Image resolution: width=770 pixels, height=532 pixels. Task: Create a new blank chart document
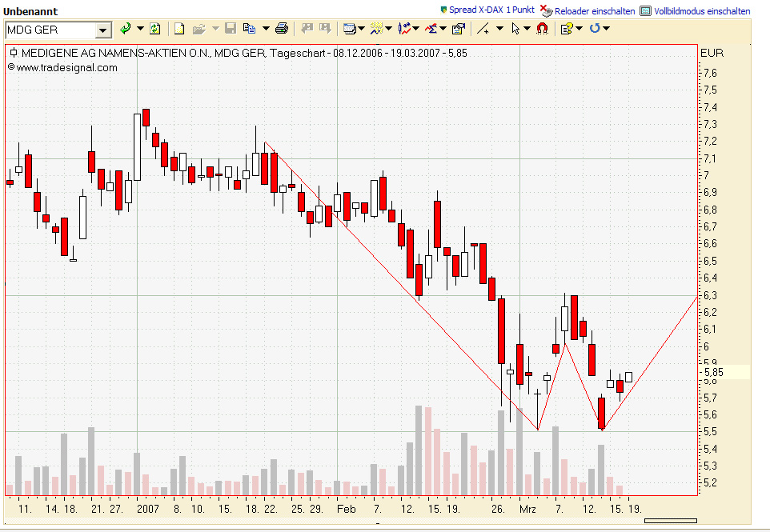coord(179,29)
